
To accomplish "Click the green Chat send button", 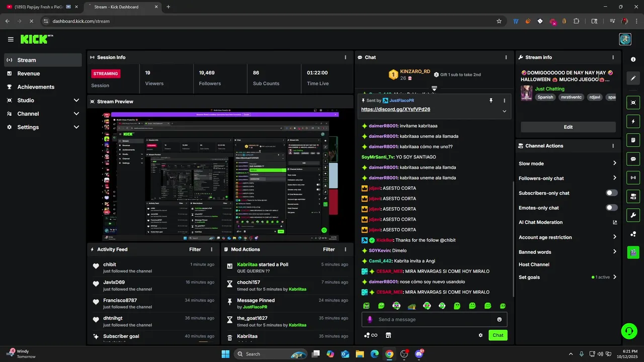I will (498, 335).
